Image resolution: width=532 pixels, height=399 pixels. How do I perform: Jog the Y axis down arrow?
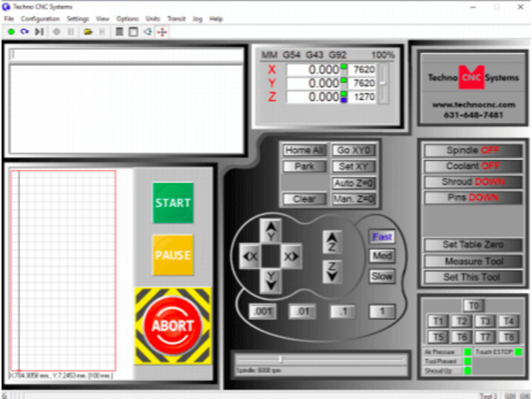[x=271, y=281]
